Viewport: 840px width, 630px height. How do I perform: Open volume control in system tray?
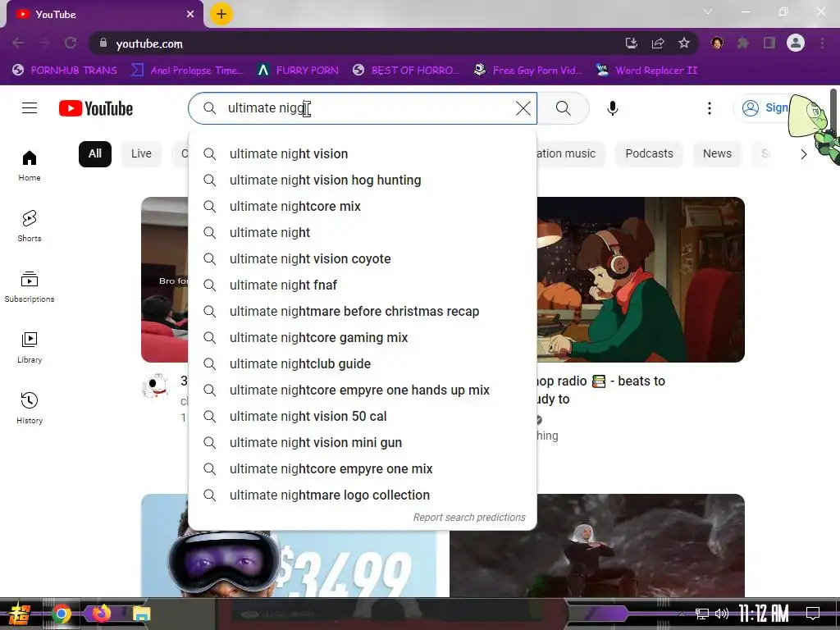tap(722, 614)
